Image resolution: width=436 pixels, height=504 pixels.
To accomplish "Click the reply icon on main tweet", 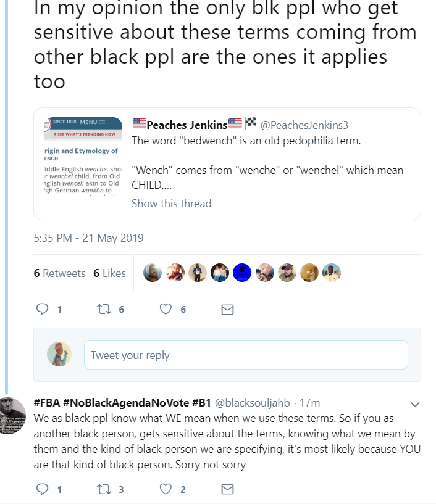I will [42, 309].
